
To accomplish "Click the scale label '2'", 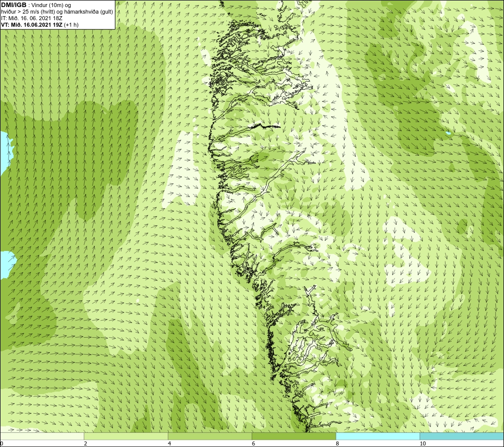I will (86, 443).
